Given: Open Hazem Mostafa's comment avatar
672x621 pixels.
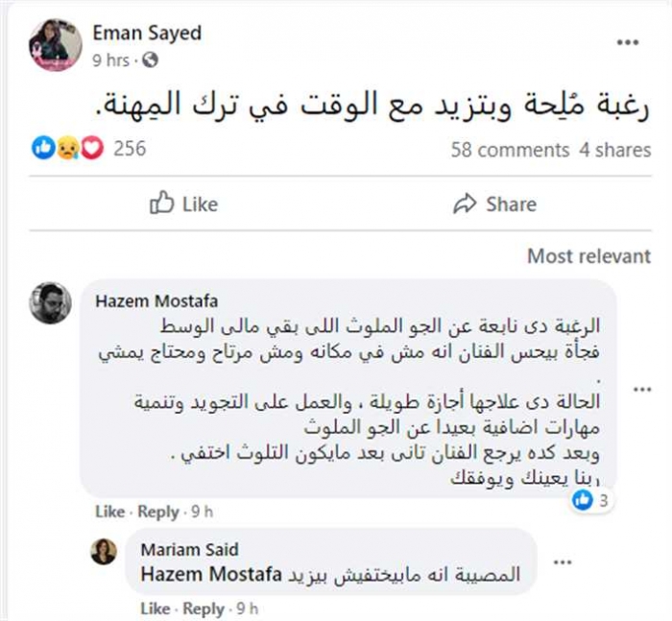Looking at the screenshot, I should (50, 303).
